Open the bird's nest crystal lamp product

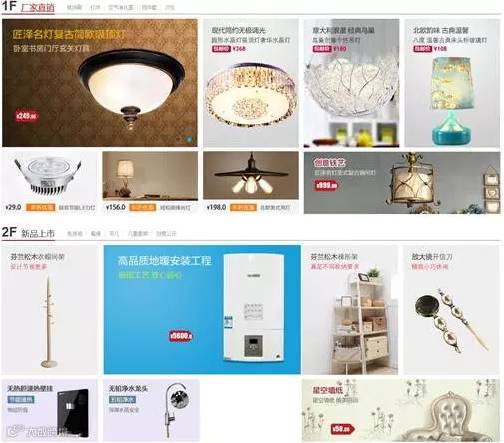(x=351, y=83)
